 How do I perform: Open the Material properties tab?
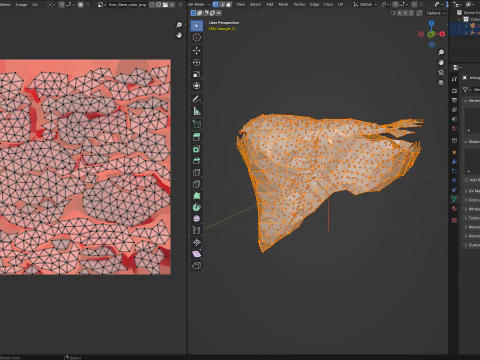(x=454, y=209)
